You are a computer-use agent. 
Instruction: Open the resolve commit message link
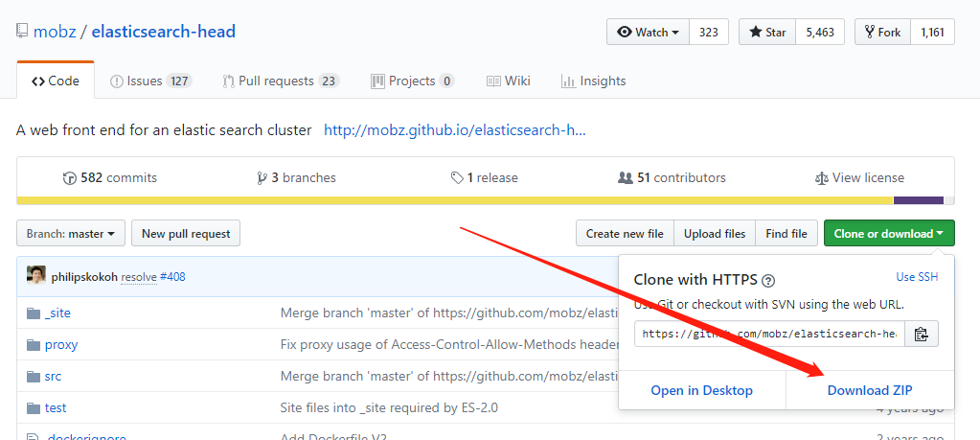139,276
